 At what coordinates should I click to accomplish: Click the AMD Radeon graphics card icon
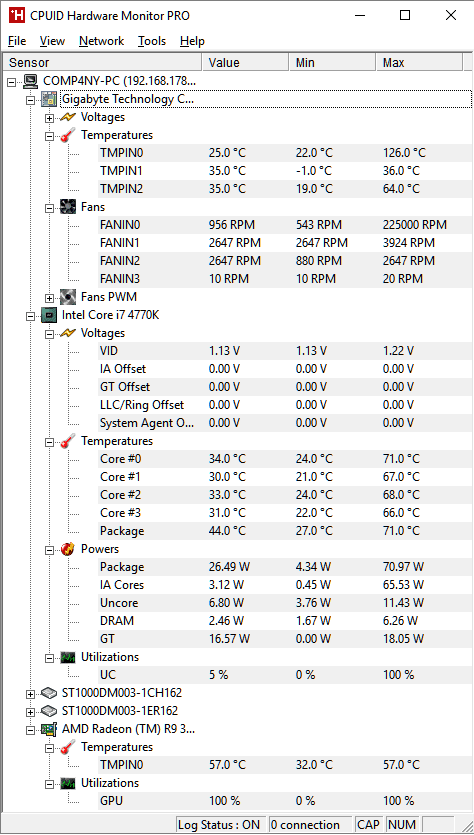49,729
